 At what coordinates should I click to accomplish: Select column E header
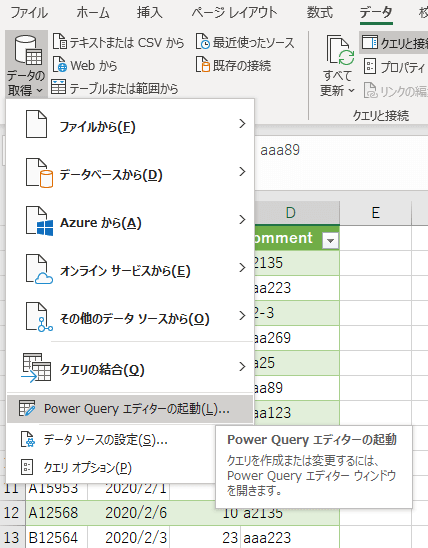click(x=376, y=212)
